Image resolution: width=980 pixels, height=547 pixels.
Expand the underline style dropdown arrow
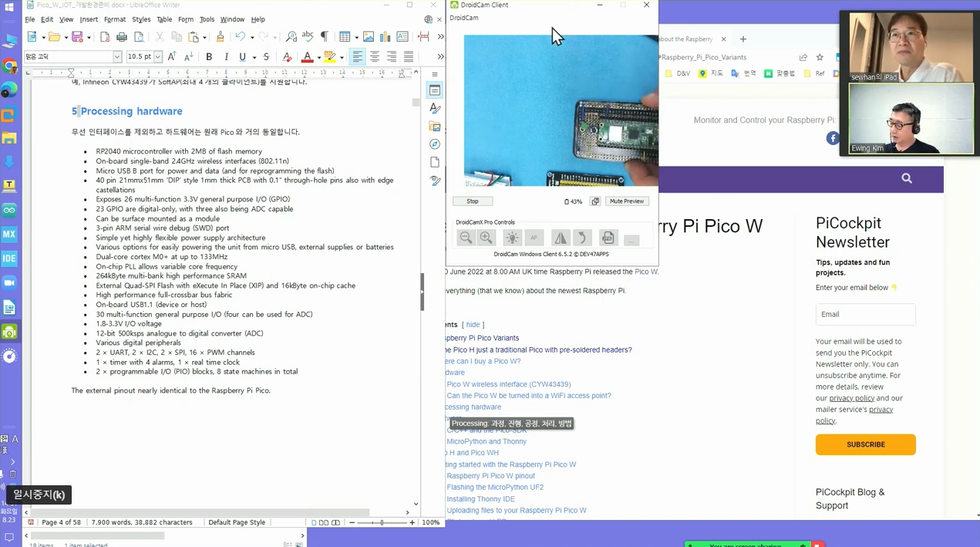[253, 56]
